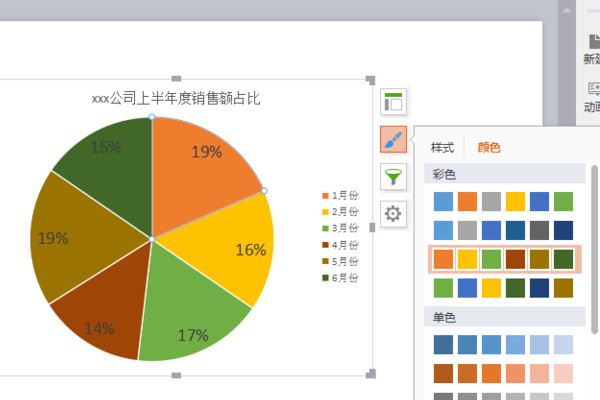600x400 pixels.
Task: Click the 彩色 section header
Action: (504, 174)
